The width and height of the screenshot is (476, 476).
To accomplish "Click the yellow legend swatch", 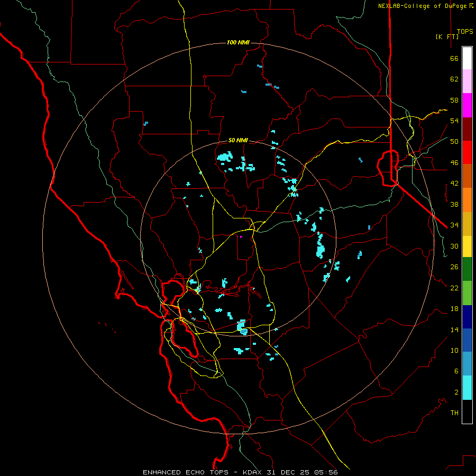I will (x=467, y=246).
